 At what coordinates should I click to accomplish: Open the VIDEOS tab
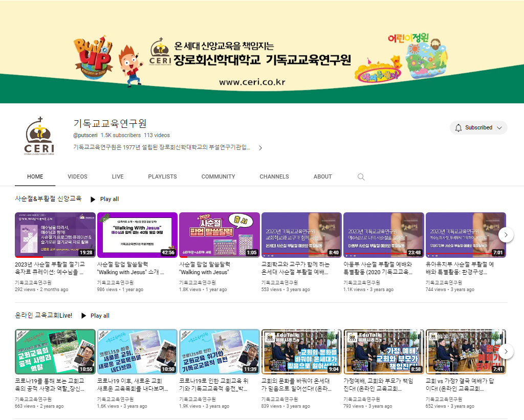(78, 176)
